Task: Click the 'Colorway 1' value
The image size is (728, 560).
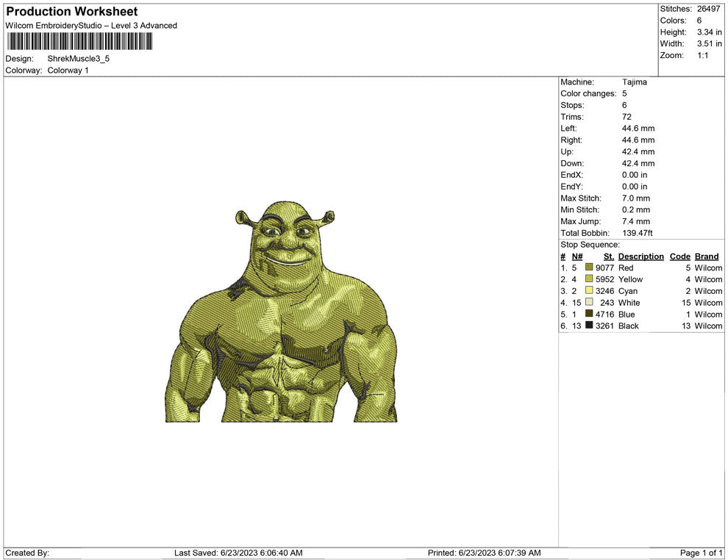Action: 68,71
